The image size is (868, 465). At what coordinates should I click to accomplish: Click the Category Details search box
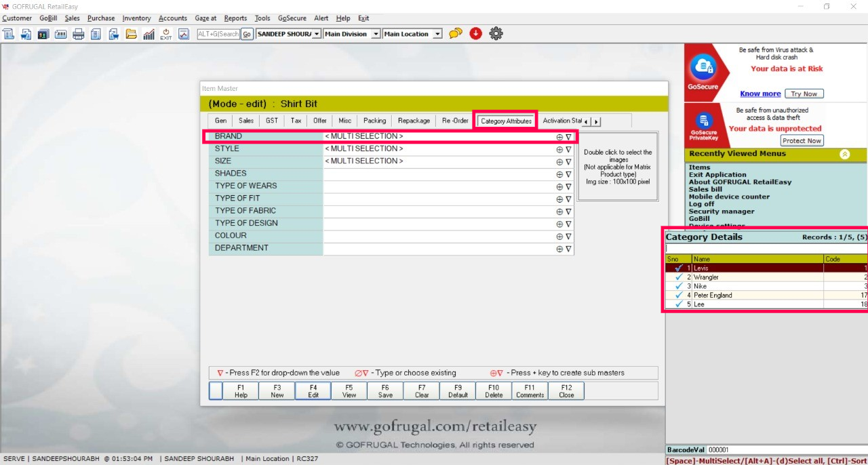(x=766, y=249)
